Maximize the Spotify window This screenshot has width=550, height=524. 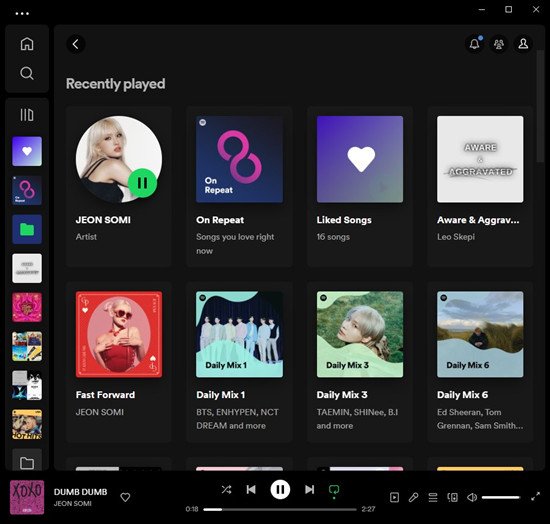coord(508,9)
